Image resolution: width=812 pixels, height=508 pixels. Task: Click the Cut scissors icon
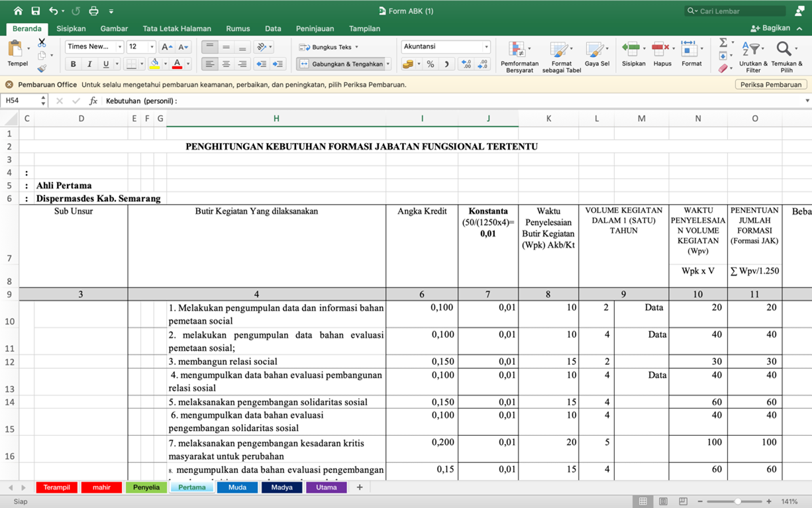(x=42, y=43)
